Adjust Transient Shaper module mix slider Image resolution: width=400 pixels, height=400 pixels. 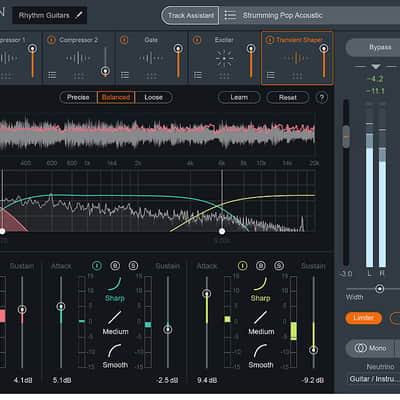coord(324,49)
